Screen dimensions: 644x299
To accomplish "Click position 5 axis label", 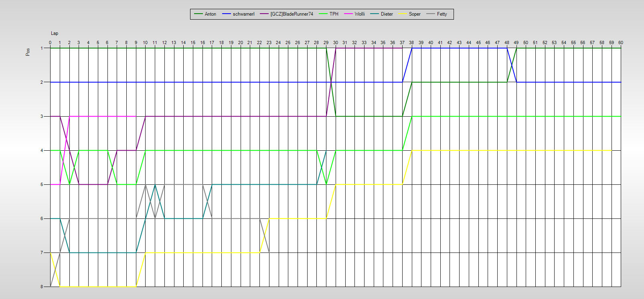I will pyautogui.click(x=42, y=184).
